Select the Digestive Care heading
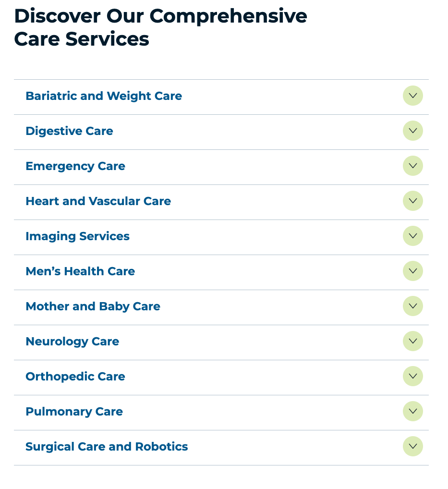Screen dimensions: 448x489 (x=69, y=131)
